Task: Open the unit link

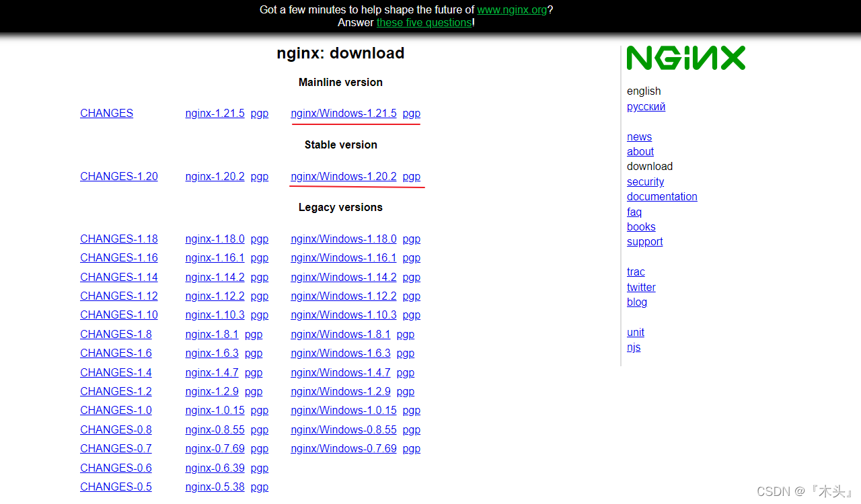Action: click(636, 332)
